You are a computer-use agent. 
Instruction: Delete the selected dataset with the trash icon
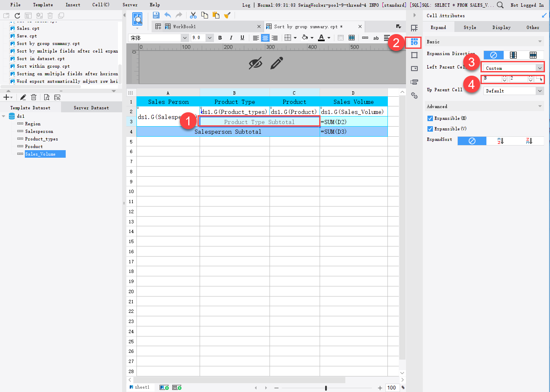[x=34, y=97]
